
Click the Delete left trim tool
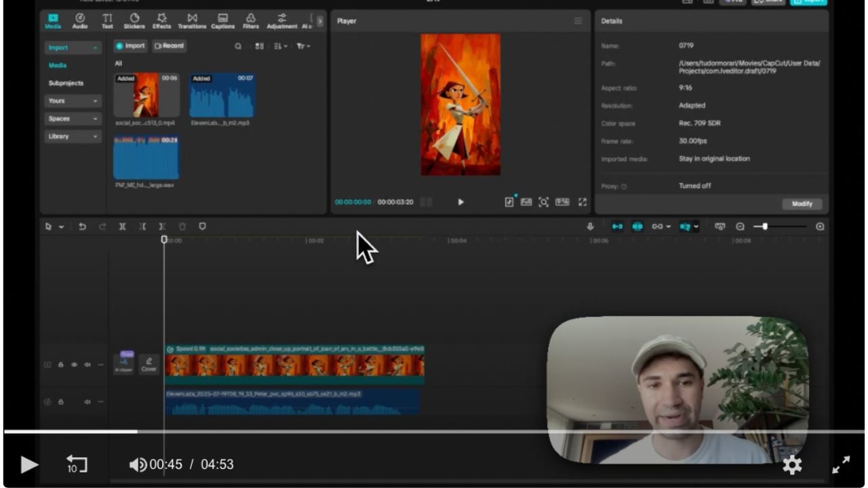(x=142, y=226)
